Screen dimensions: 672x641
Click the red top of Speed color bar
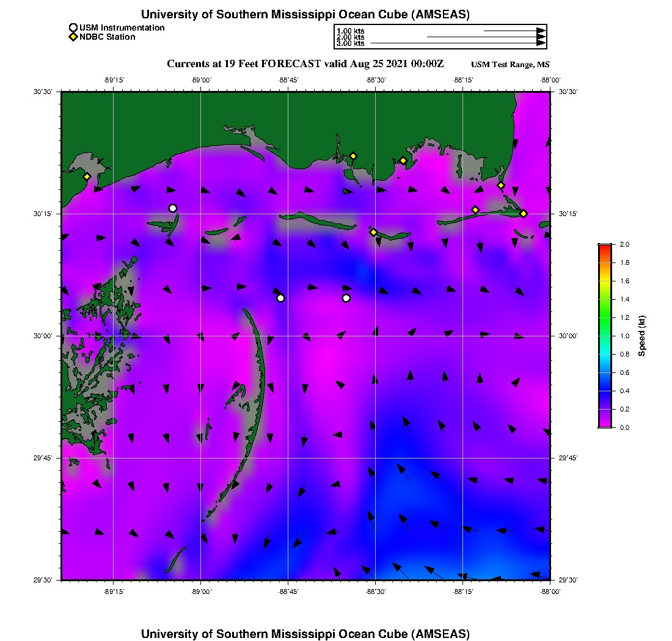(x=605, y=247)
